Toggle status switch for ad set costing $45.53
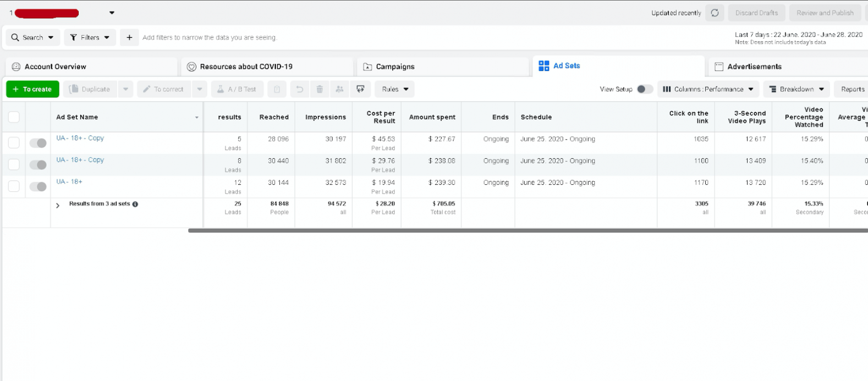 [38, 143]
